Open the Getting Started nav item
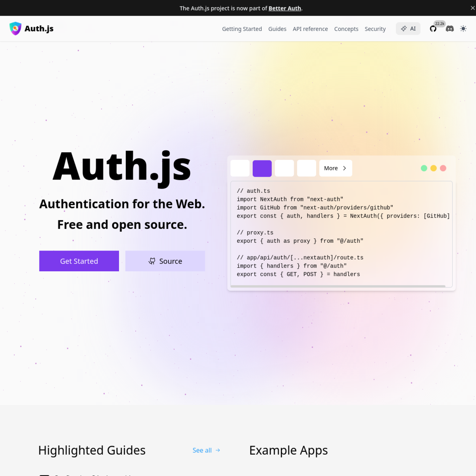The width and height of the screenshot is (476, 476). point(242,29)
